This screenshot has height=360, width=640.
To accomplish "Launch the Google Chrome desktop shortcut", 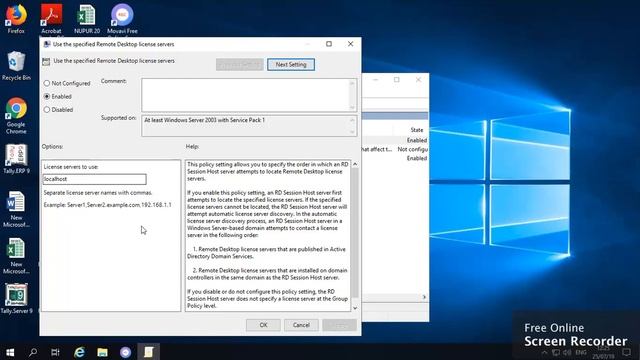I will click(16, 116).
